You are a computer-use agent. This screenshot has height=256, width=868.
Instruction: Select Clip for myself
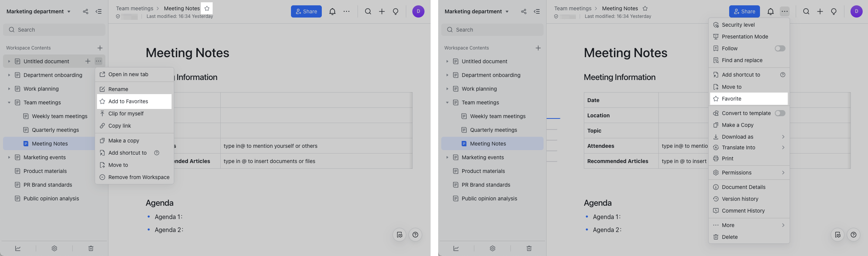(x=126, y=114)
